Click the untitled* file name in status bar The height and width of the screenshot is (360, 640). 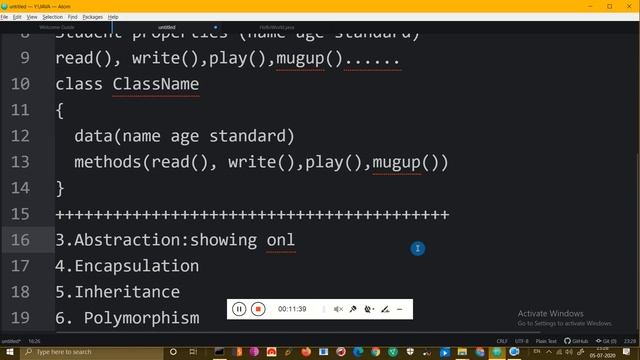(x=11, y=341)
